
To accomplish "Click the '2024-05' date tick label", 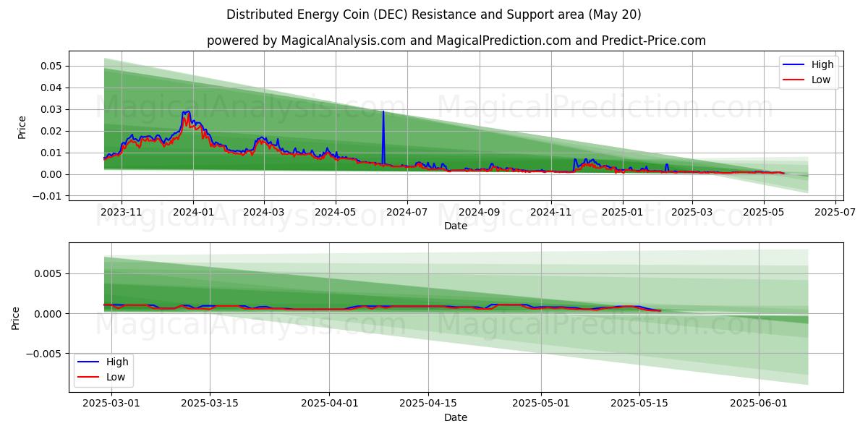I will click(x=336, y=212).
